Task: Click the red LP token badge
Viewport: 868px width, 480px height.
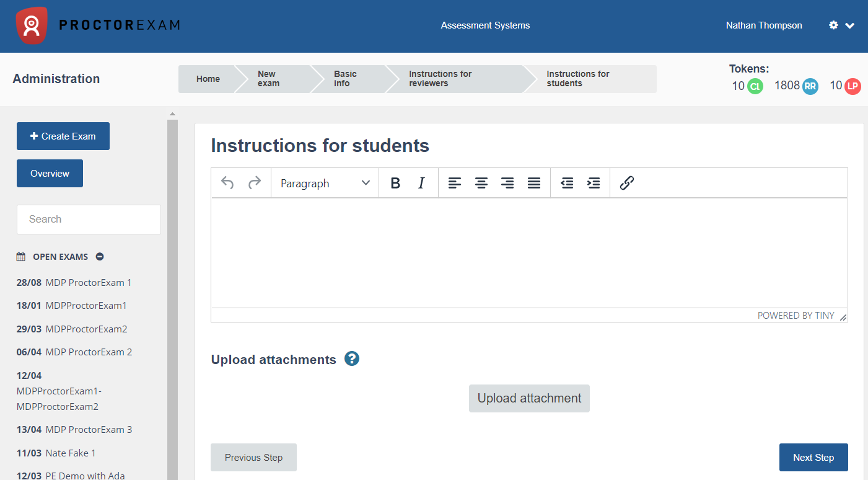Action: [853, 86]
